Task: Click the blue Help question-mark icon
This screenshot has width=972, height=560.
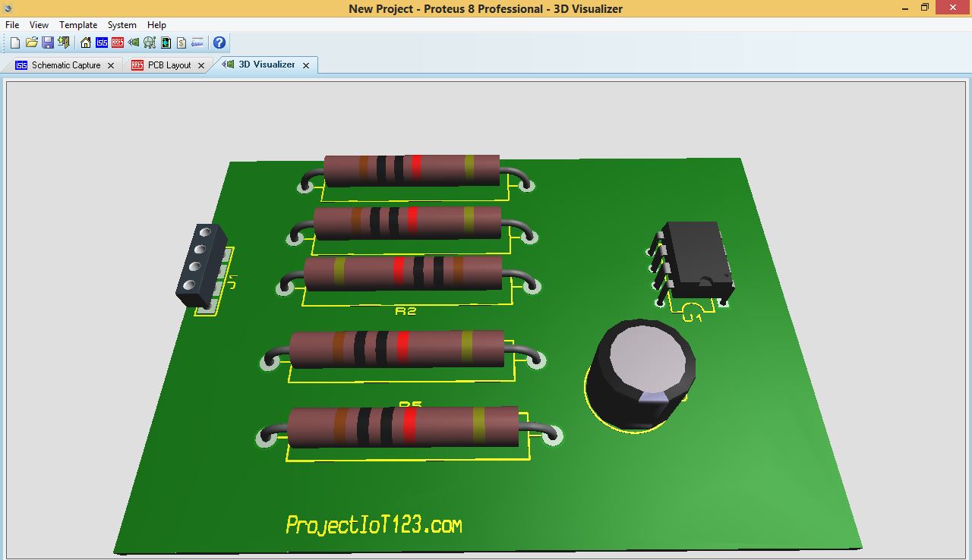Action: point(219,42)
